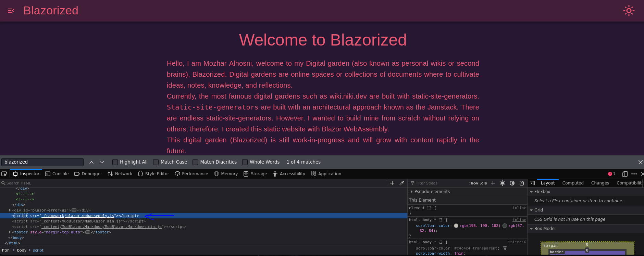This screenshot has height=256, width=644.
Task: Toggle print media simulation icon
Action: (522, 183)
